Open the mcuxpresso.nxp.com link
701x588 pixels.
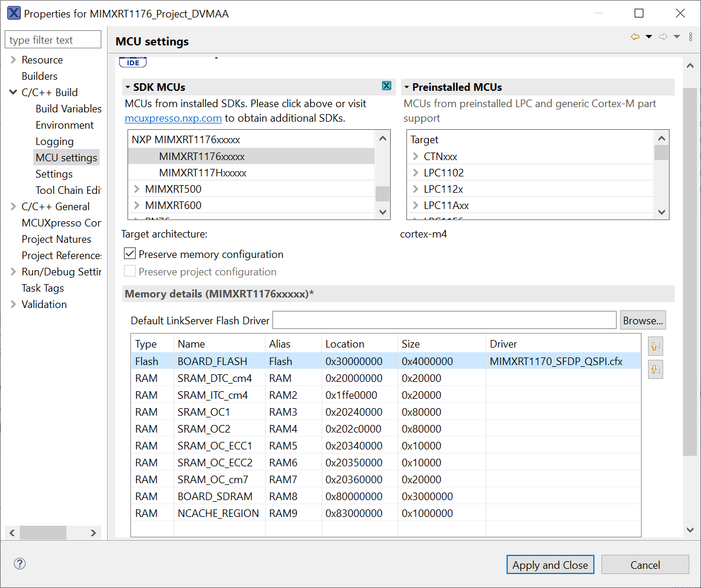click(171, 118)
